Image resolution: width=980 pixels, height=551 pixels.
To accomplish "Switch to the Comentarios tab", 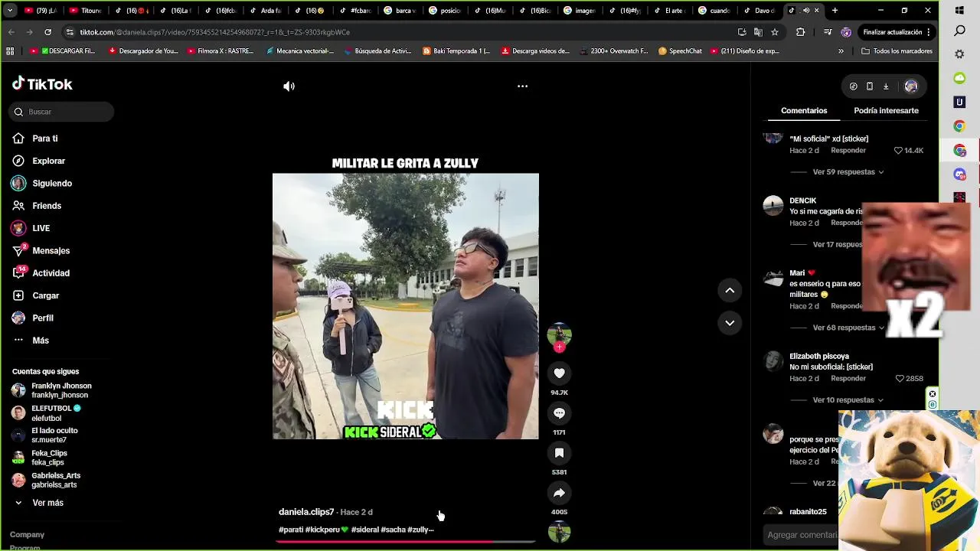I will [804, 111].
